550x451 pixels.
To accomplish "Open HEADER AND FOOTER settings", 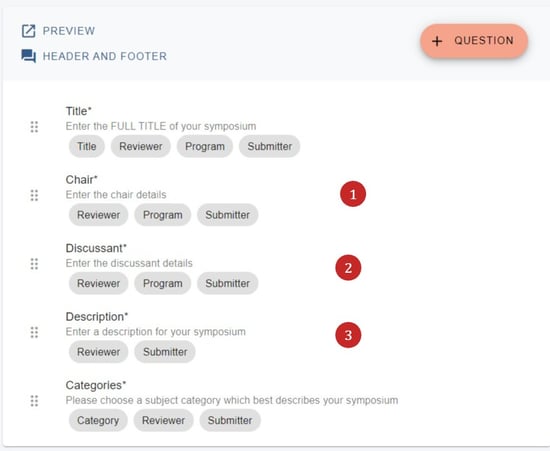I will click(105, 56).
